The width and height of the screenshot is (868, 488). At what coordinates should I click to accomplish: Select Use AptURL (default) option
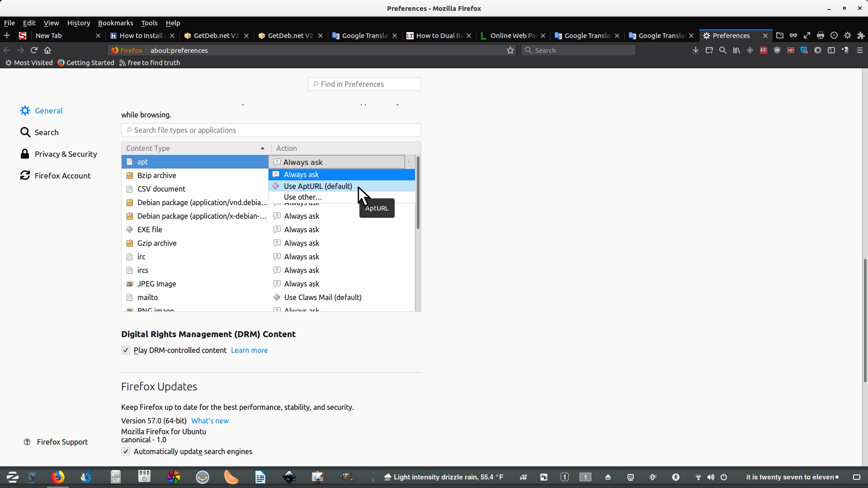[318, 186]
